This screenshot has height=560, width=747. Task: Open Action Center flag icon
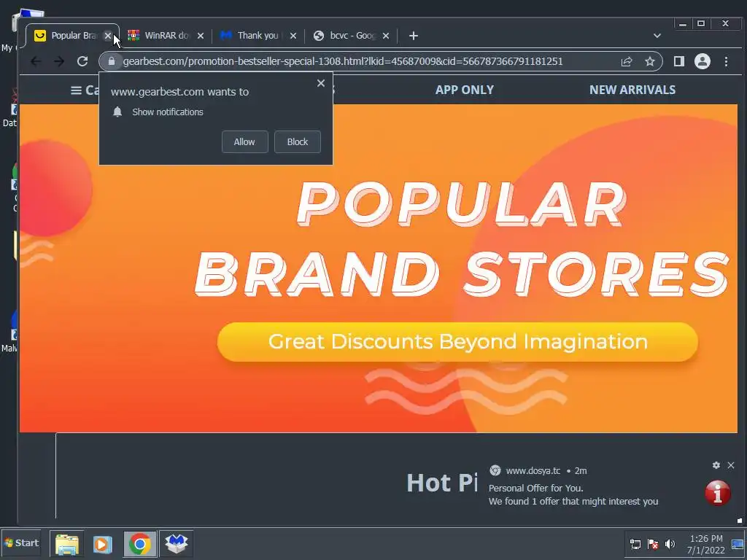(x=653, y=544)
